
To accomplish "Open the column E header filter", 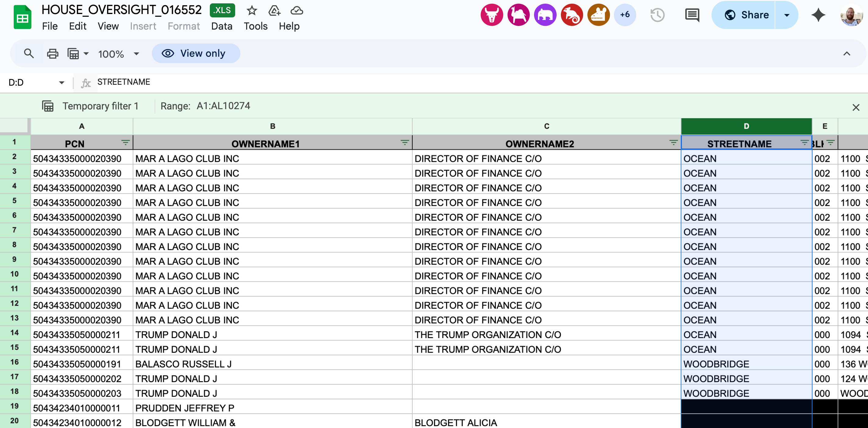I will pos(830,143).
